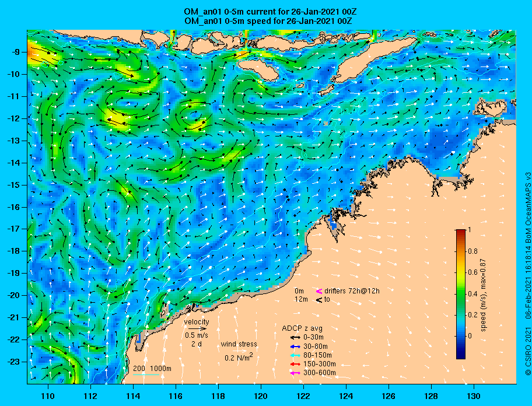Click the magenta 300-600m ADCP arrow icon
Viewport: 532px width, 406px height.
(295, 373)
